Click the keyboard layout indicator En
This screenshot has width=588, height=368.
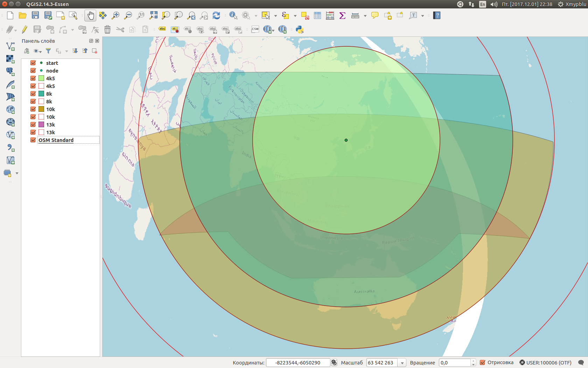click(x=482, y=4)
